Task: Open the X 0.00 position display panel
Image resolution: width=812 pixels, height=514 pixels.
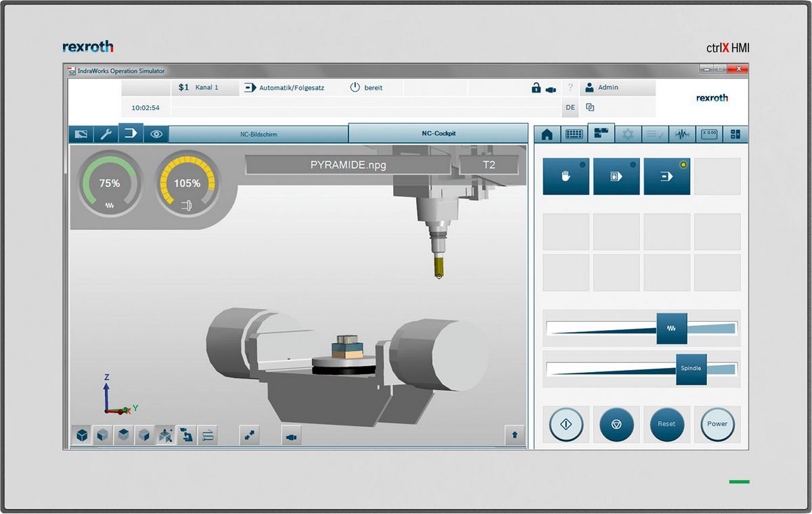Action: pos(708,135)
